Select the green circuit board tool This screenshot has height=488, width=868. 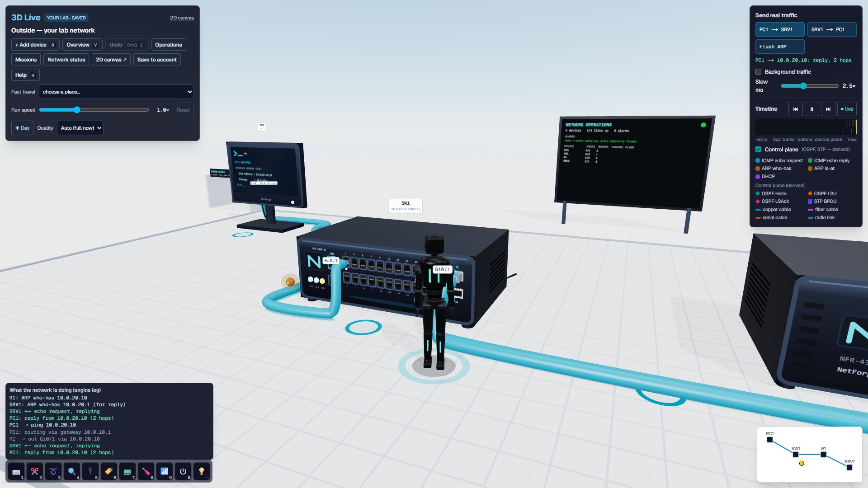click(127, 472)
